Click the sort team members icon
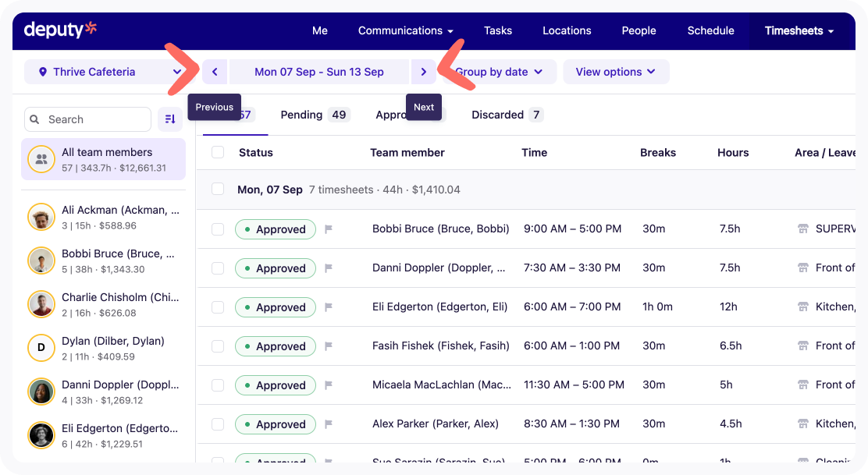The image size is (868, 475). coord(170,119)
